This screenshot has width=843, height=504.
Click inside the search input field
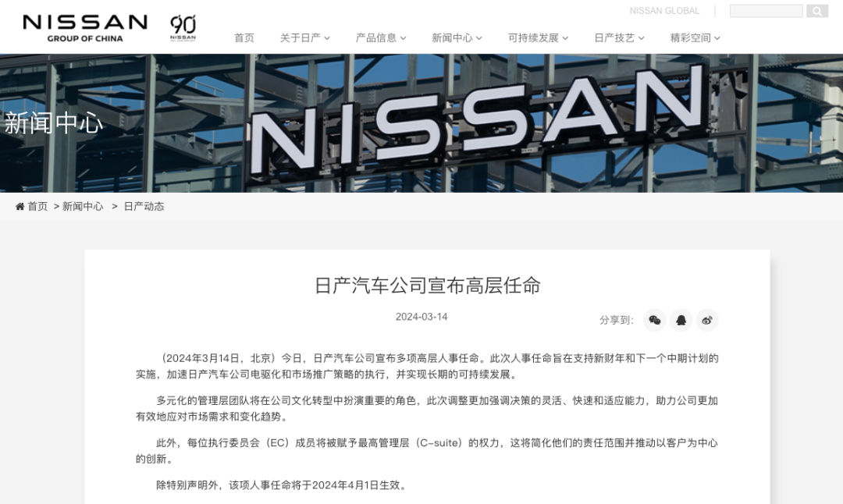[x=767, y=11]
